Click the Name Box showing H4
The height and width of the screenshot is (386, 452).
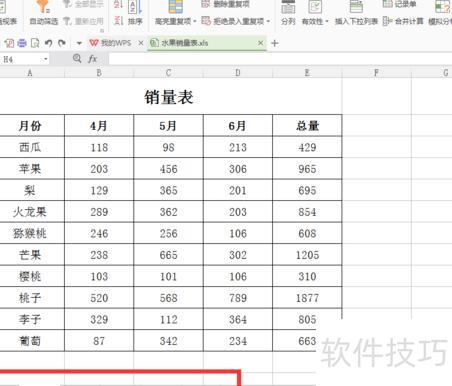[21, 59]
